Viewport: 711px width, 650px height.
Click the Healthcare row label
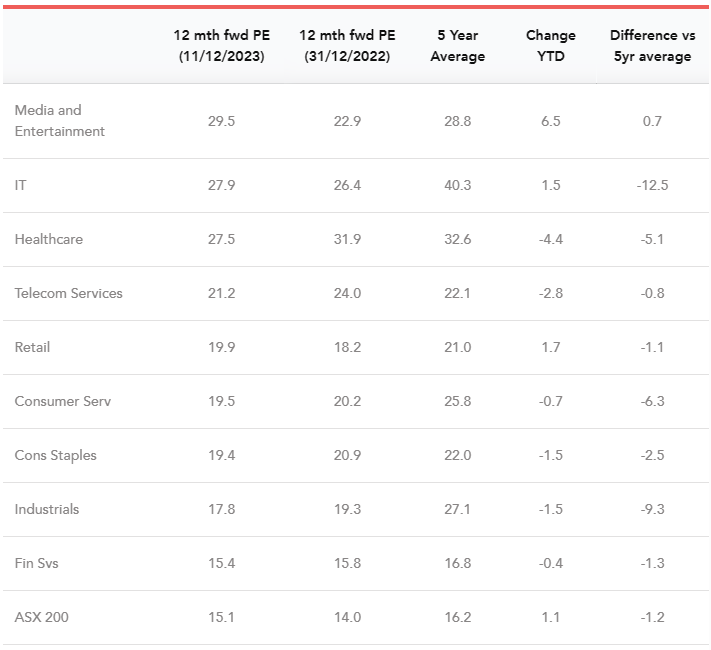(49, 240)
